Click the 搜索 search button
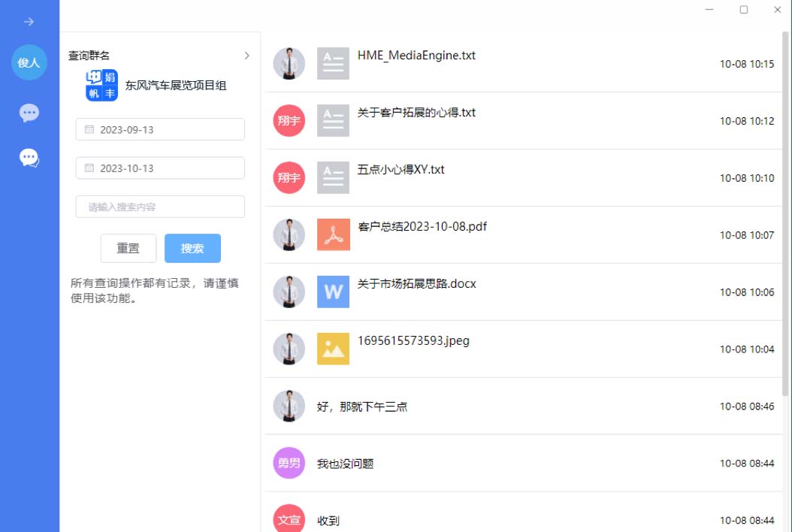 [192, 248]
